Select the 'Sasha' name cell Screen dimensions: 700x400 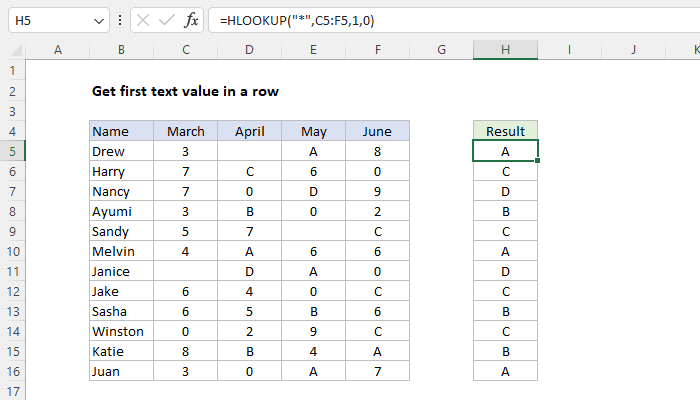coord(121,311)
